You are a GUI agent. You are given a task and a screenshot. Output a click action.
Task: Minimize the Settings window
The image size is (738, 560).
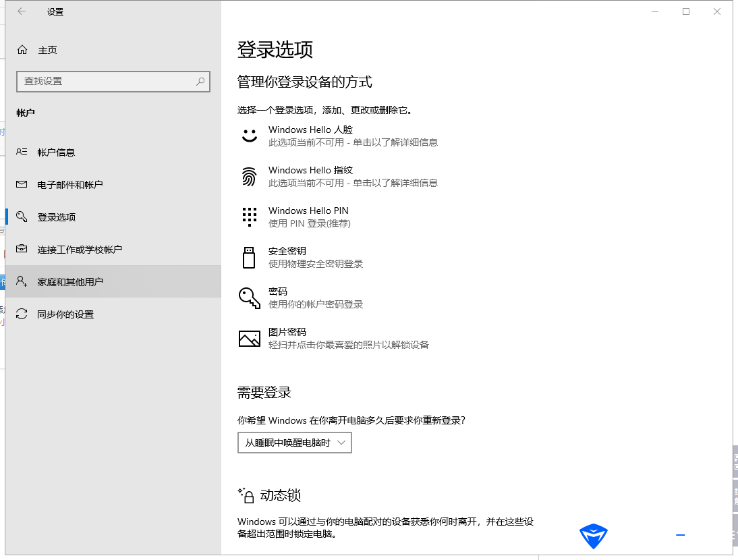pos(655,11)
